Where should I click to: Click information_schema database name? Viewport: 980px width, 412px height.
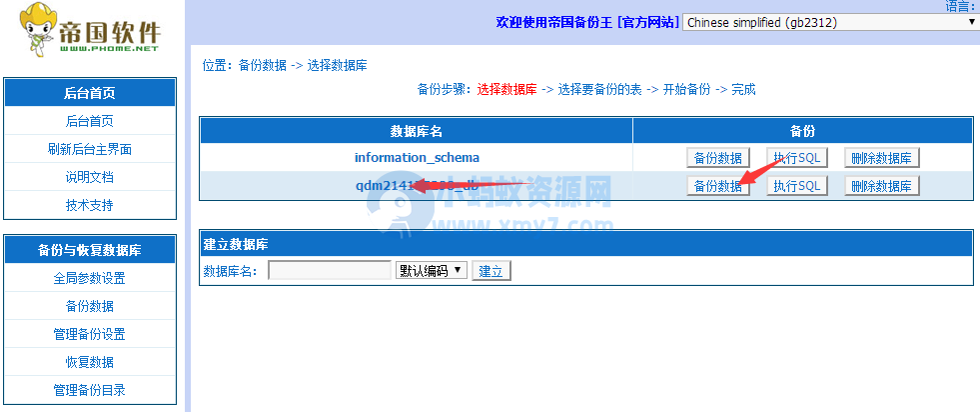pos(417,158)
